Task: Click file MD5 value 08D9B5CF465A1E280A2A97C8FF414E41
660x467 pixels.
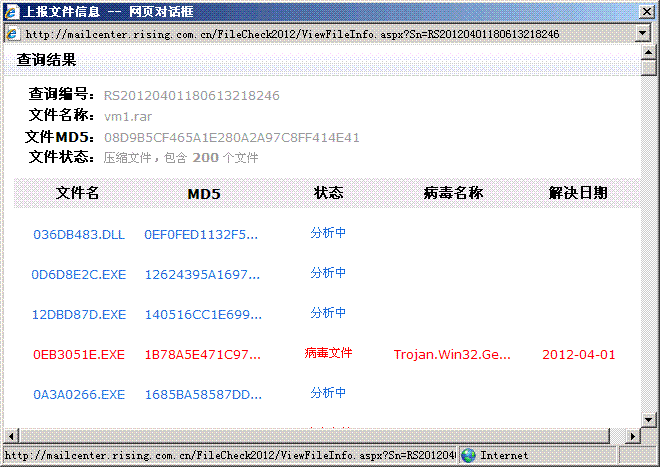Action: (x=232, y=138)
